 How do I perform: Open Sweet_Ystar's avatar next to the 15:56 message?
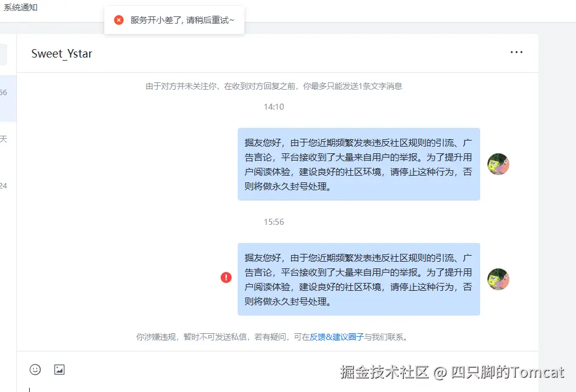(x=498, y=279)
